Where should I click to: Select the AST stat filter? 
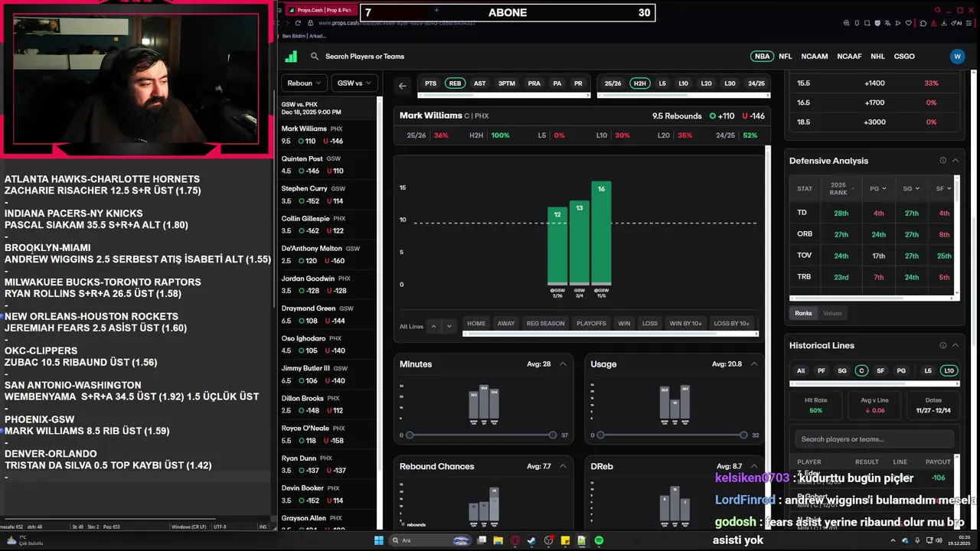(x=479, y=83)
